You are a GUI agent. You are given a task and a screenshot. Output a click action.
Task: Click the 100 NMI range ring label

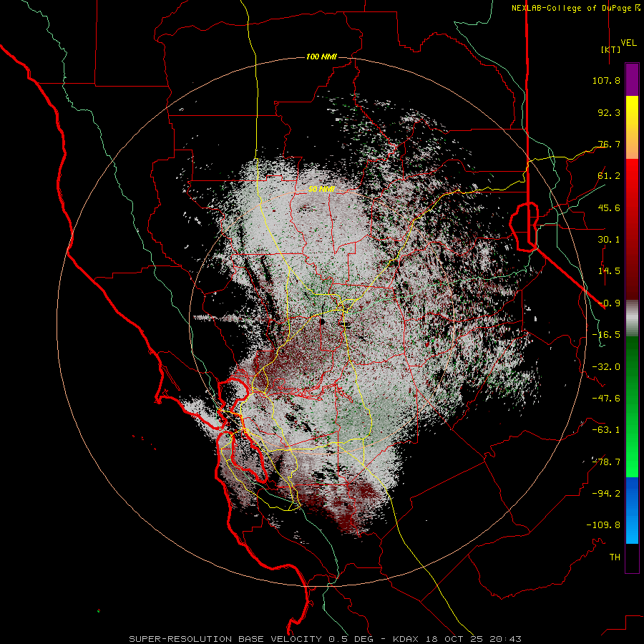pyautogui.click(x=321, y=57)
